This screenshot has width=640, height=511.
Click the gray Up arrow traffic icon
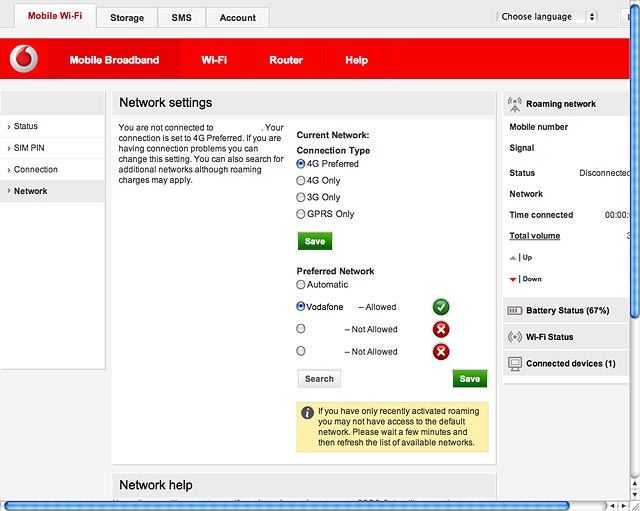[x=513, y=258]
